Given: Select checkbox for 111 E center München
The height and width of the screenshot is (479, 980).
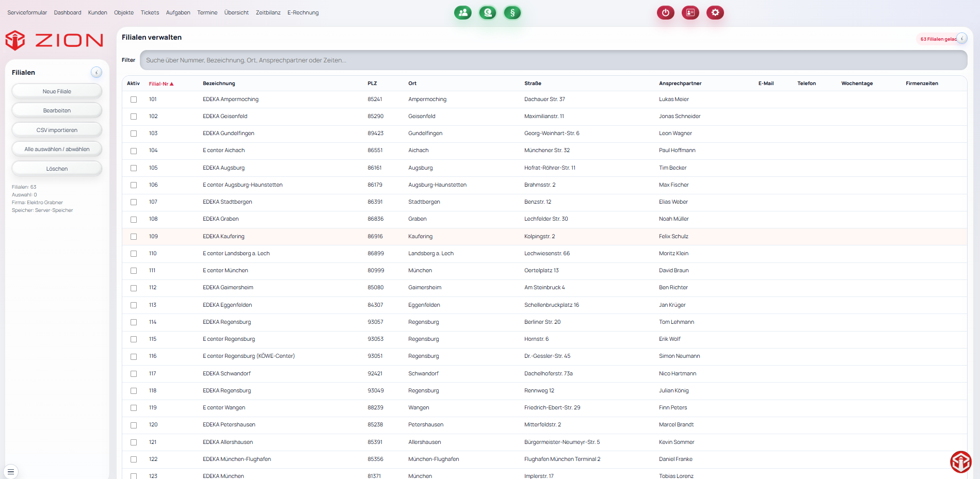Looking at the screenshot, I should pyautogui.click(x=134, y=271).
